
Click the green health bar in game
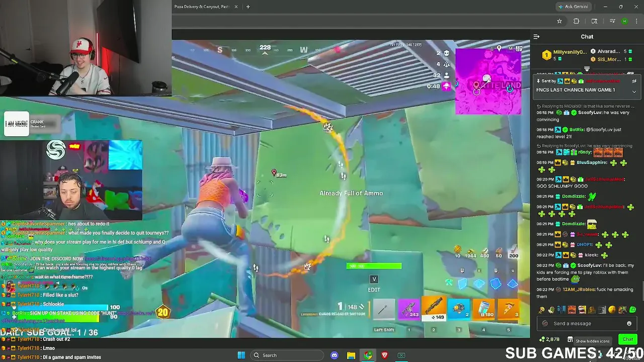pos(374,266)
